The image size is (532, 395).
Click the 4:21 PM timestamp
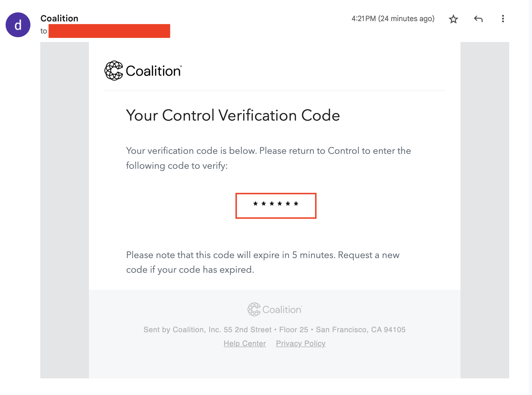(x=393, y=19)
